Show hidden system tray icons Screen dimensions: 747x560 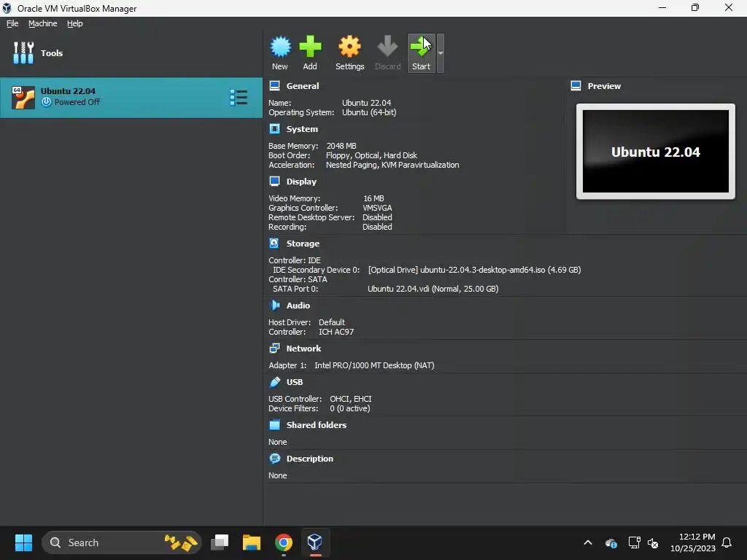[x=588, y=542]
